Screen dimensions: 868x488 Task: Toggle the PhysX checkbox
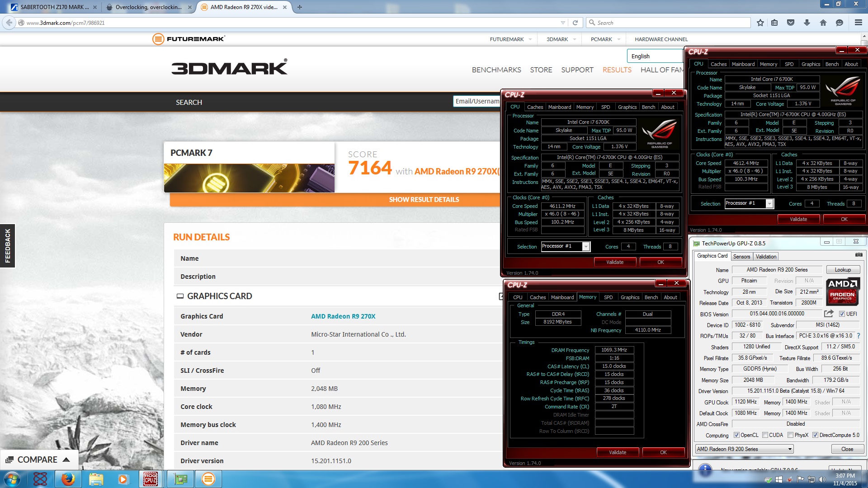pyautogui.click(x=791, y=435)
